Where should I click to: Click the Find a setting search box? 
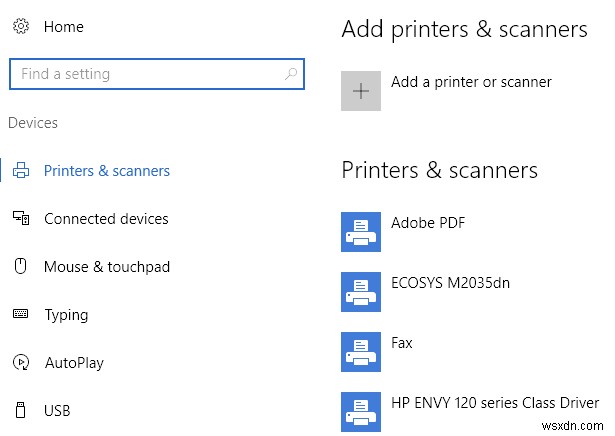coord(145,74)
